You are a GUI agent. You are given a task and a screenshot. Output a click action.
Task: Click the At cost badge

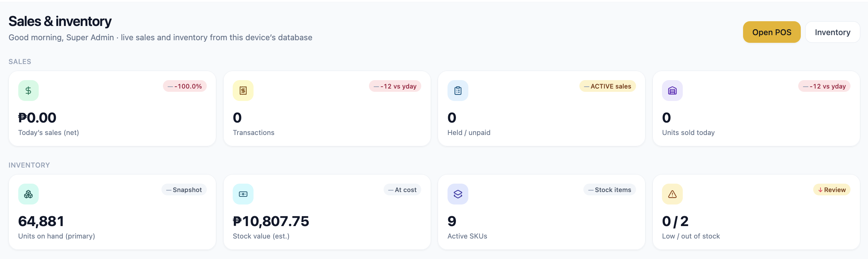[402, 190]
